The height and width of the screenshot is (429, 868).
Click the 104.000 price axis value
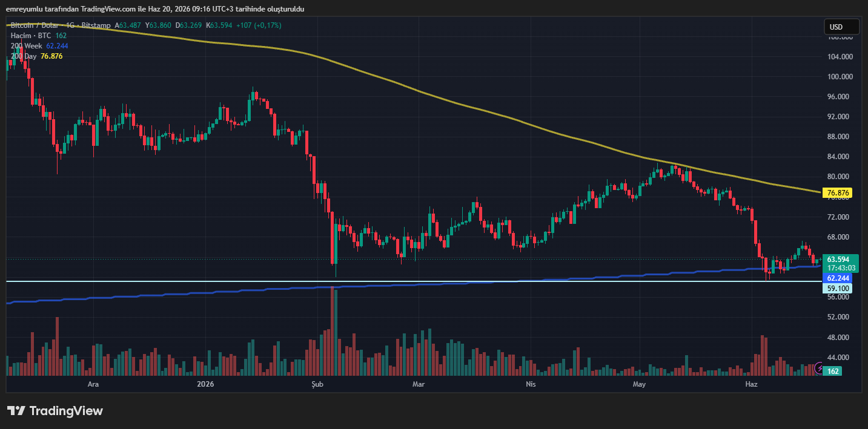(840, 57)
